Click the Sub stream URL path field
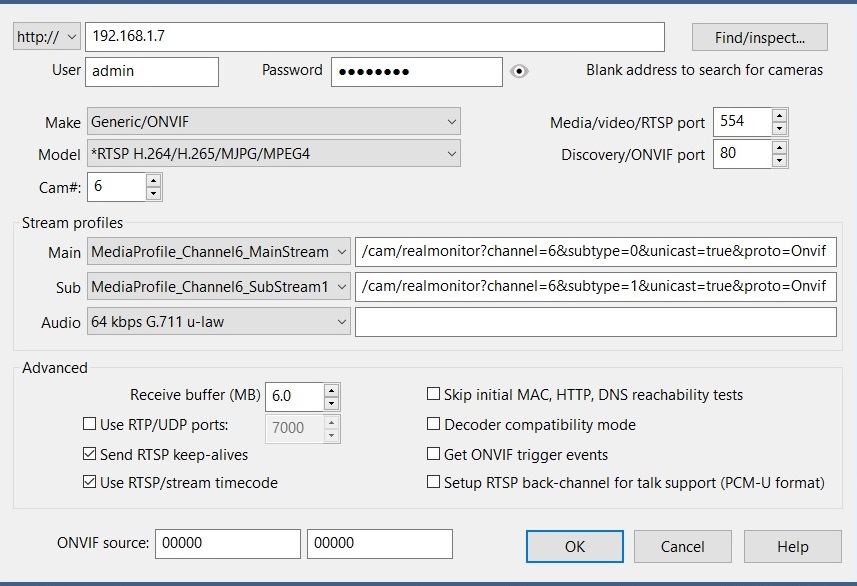Image resolution: width=857 pixels, height=586 pixels. point(596,286)
